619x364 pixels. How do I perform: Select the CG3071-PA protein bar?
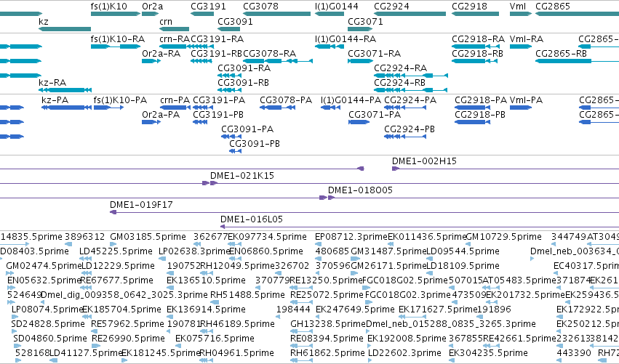point(359,122)
